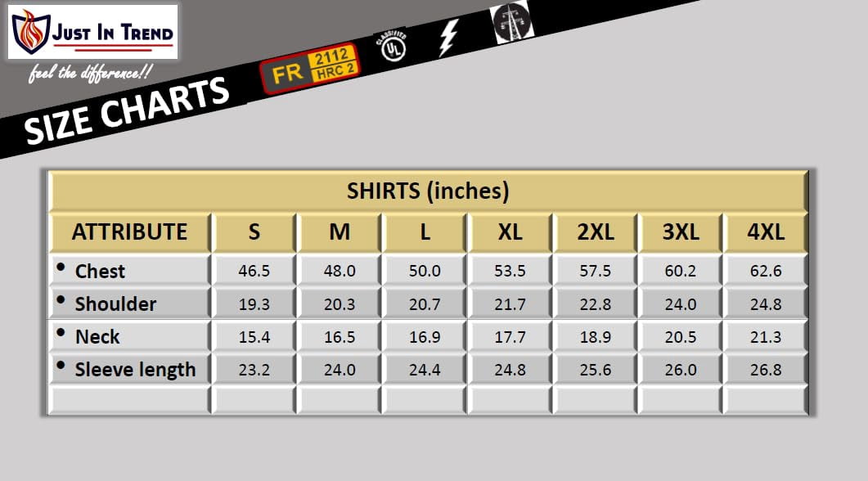Click the Sleeve length row label

point(135,370)
